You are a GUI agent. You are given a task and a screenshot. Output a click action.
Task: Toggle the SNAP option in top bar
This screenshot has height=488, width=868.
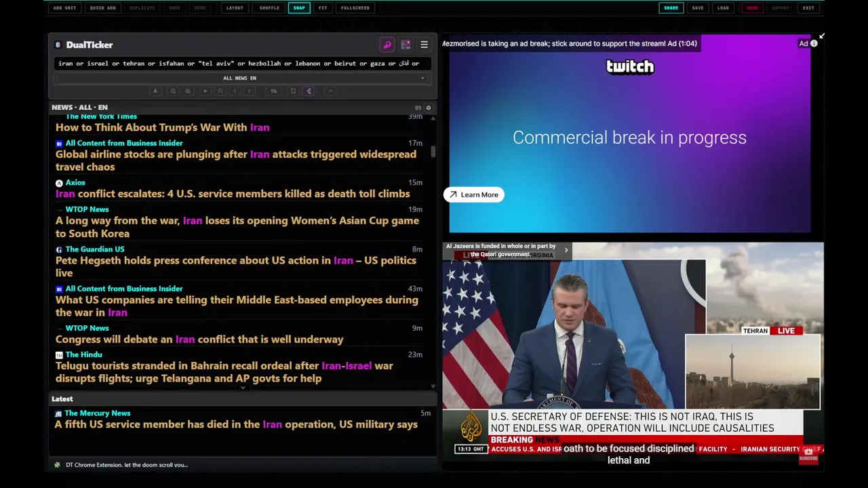tap(299, 8)
